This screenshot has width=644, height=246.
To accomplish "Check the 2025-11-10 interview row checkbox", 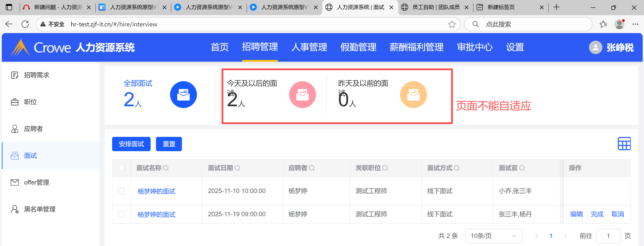I will click(x=122, y=191).
